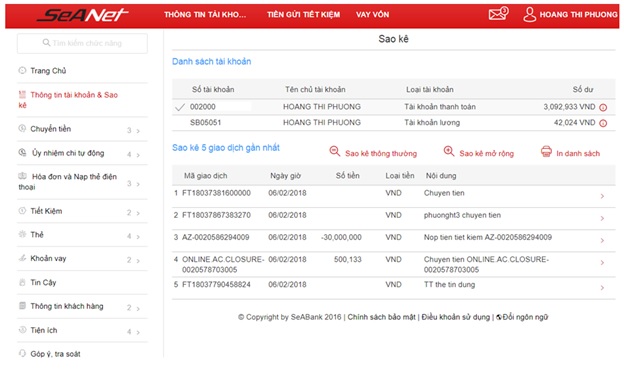
Task: Click the Thẻ sidebar icon
Action: tap(22, 234)
